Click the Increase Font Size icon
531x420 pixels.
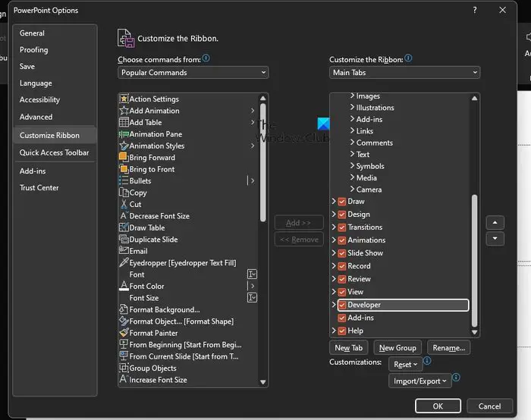[124, 379]
